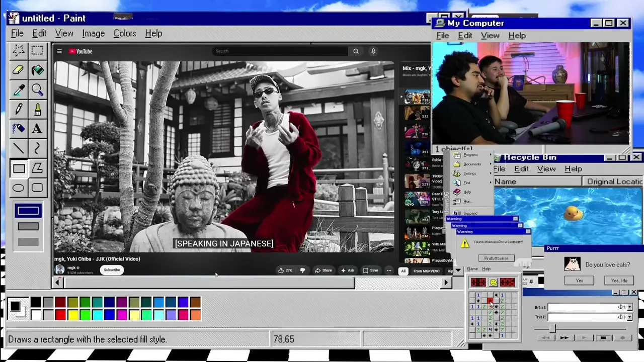Select the Rectangle shape tool
The height and width of the screenshot is (362, 644).
(x=19, y=168)
